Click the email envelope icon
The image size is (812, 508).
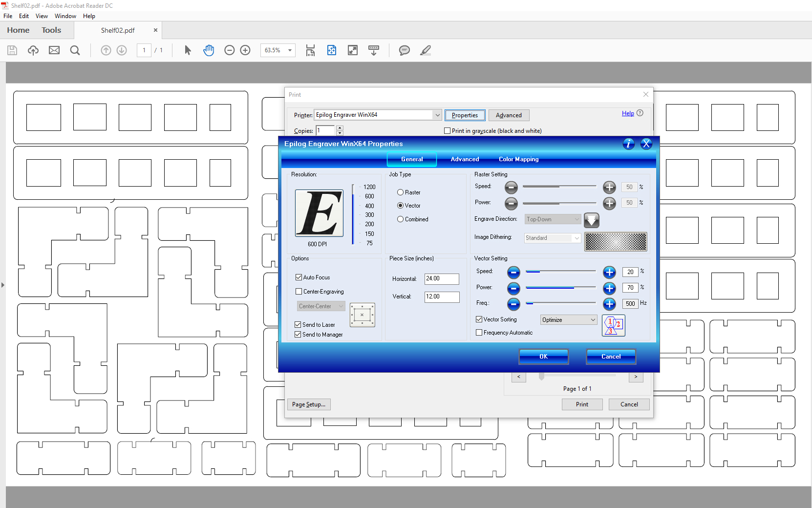(x=54, y=50)
